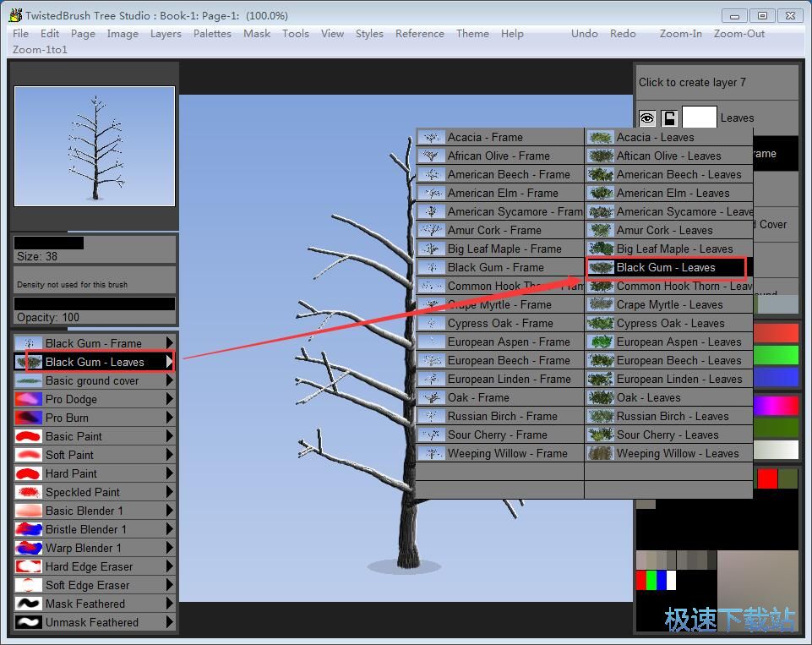This screenshot has height=645, width=812.
Task: Toggle the lock on the Leaves layer
Action: pyautogui.click(x=669, y=118)
